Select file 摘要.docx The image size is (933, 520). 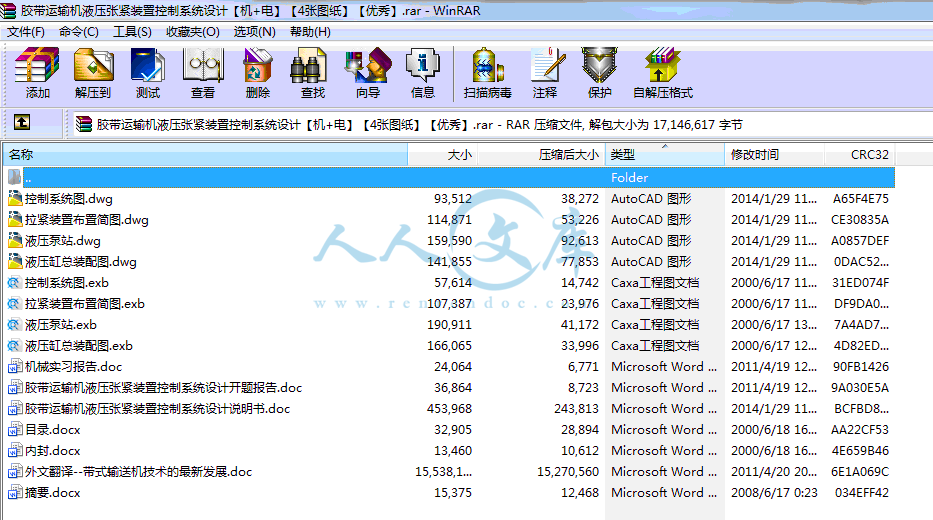coord(52,493)
